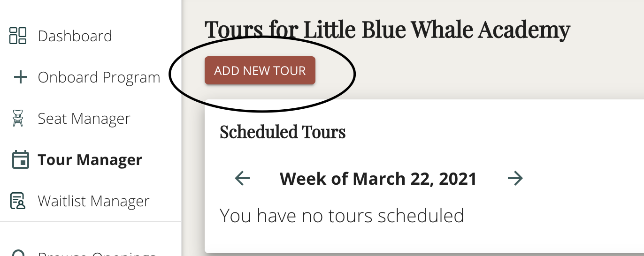This screenshot has width=644, height=256.
Task: Click the Dashboard grid icon
Action: tap(18, 36)
